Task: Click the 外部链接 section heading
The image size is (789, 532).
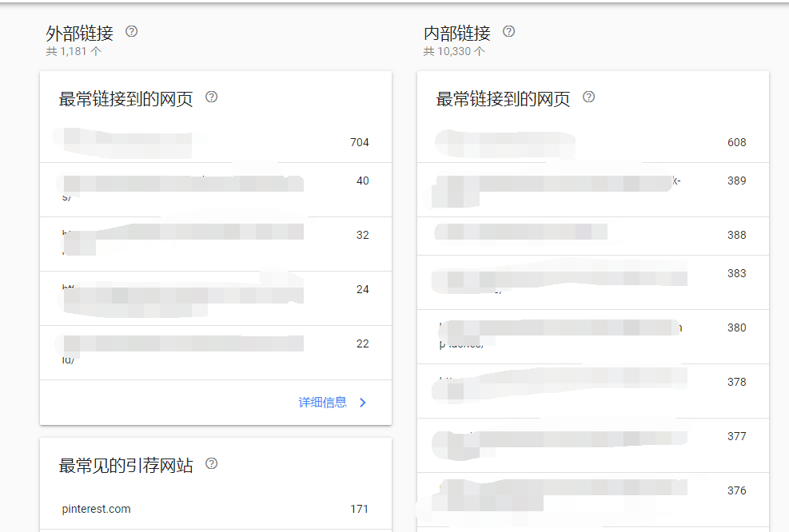Action: 79,33
